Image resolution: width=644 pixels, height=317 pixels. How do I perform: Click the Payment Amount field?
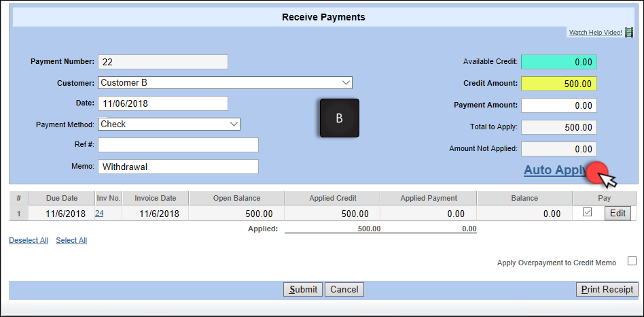pos(559,105)
